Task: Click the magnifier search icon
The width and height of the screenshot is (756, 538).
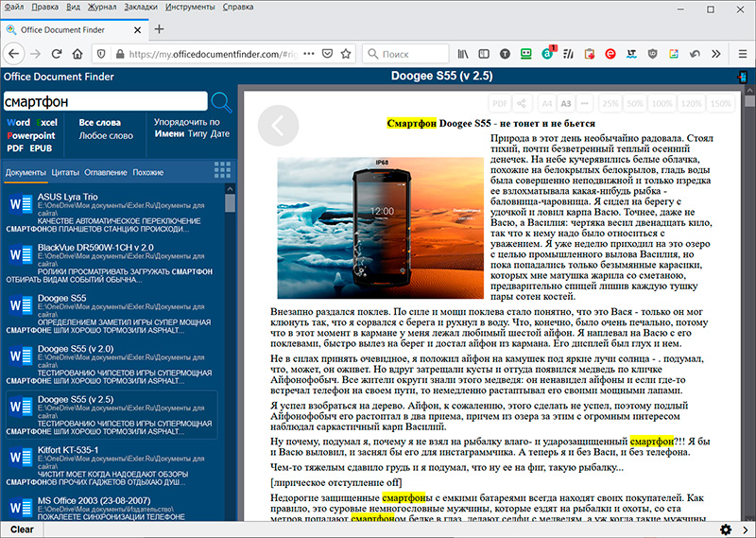Action: [221, 102]
